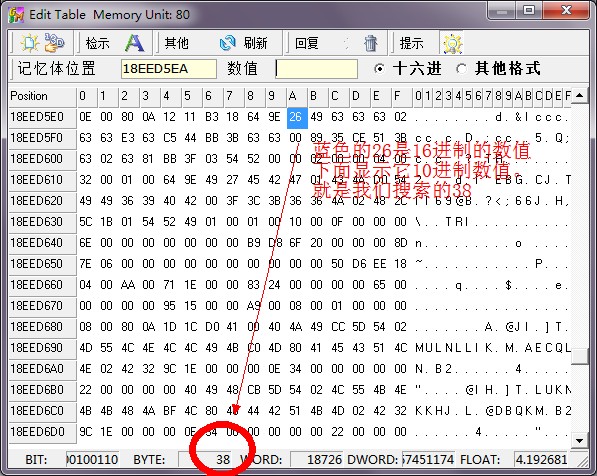
Task: Click the scrollbar up arrow
Action: (x=579, y=96)
